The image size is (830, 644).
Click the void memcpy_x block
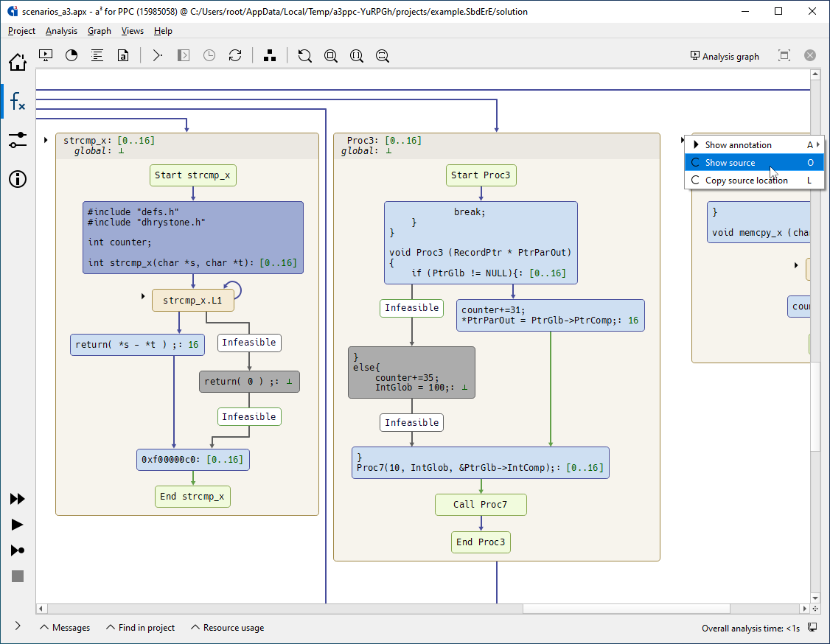tap(758, 223)
